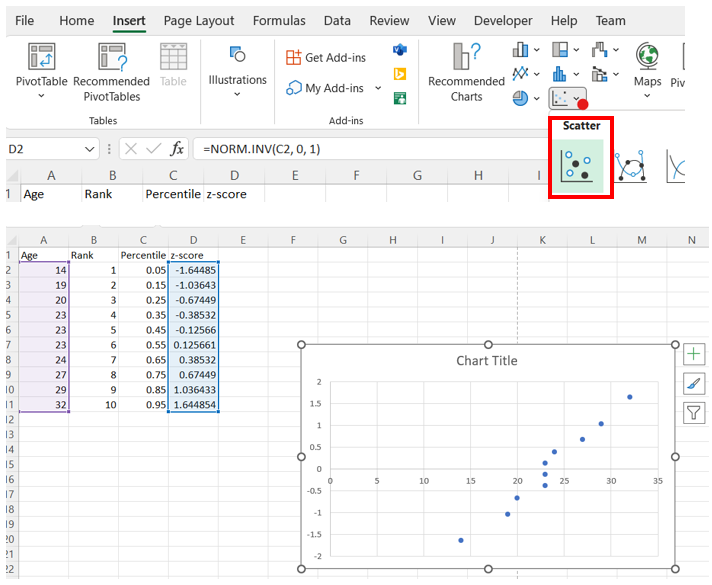Expand the My Add-ins dropdown arrow
This screenshot has width=712, height=585.
point(378,88)
